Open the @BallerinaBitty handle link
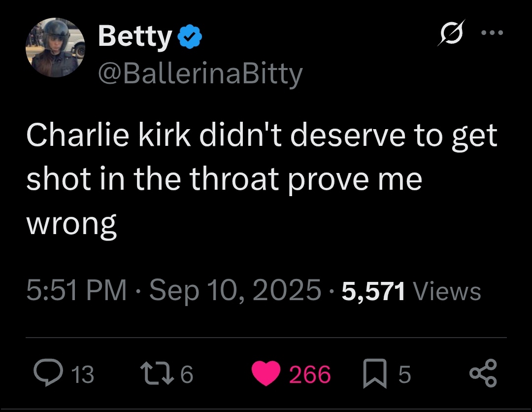 tap(200, 73)
